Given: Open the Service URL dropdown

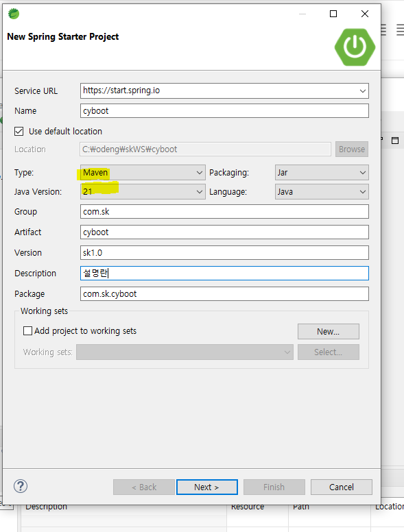Looking at the screenshot, I should (363, 91).
